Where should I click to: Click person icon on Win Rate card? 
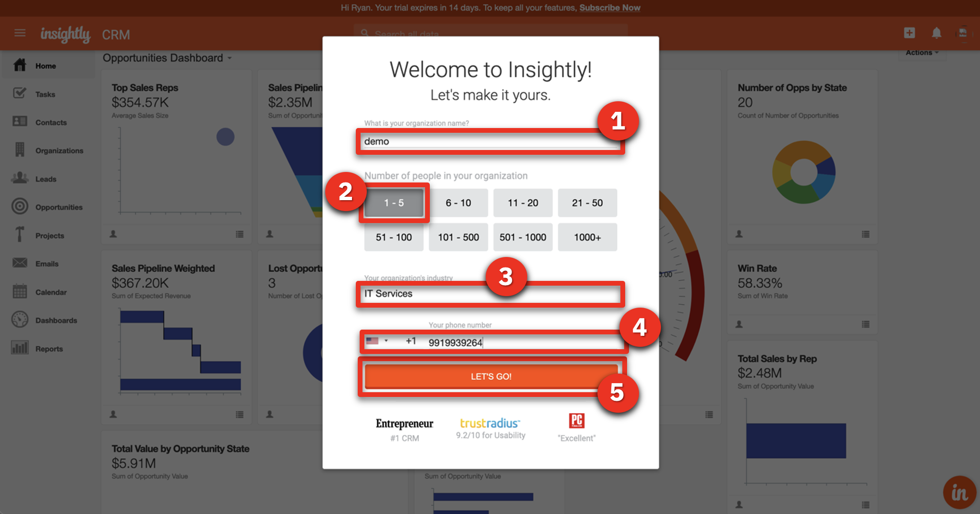[x=739, y=324]
